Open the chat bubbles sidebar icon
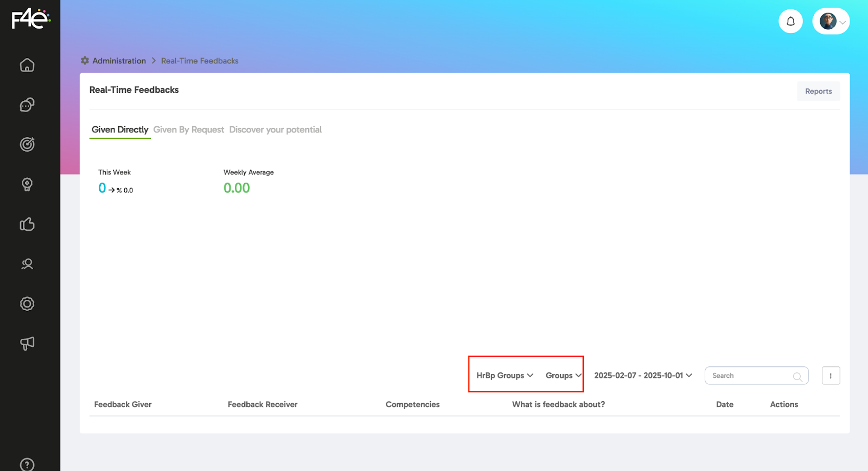The width and height of the screenshot is (868, 471). pyautogui.click(x=27, y=105)
